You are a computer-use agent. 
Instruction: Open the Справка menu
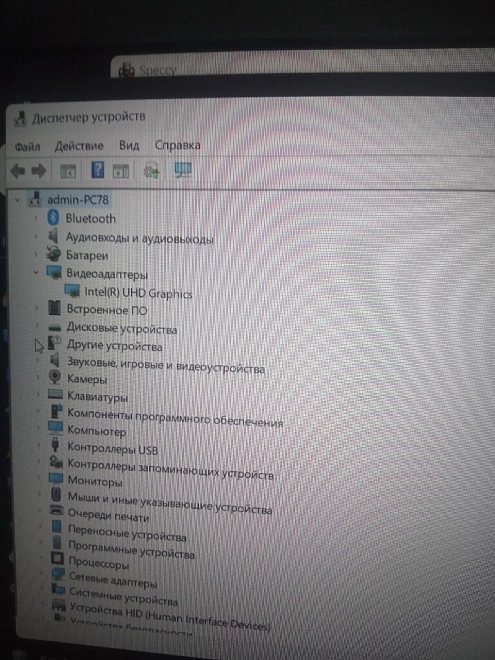[x=177, y=145]
